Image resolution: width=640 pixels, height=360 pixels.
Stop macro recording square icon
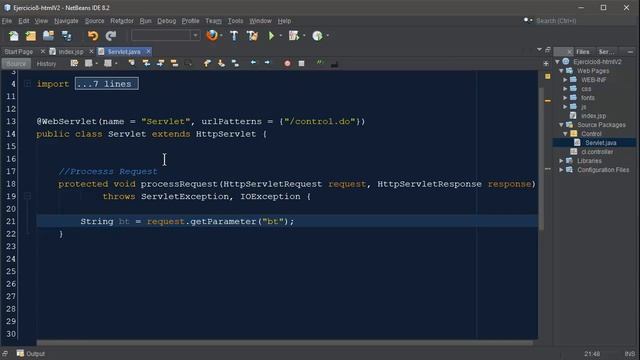point(301,64)
